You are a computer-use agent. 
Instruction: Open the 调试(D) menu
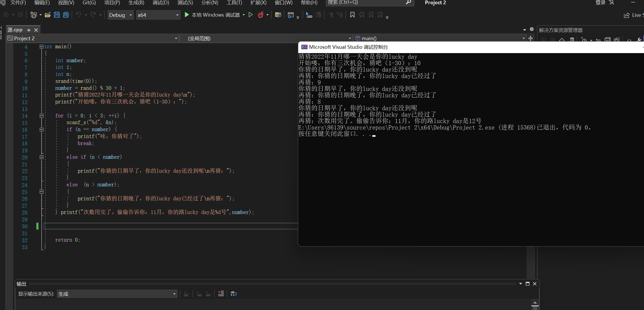pyautogui.click(x=161, y=3)
